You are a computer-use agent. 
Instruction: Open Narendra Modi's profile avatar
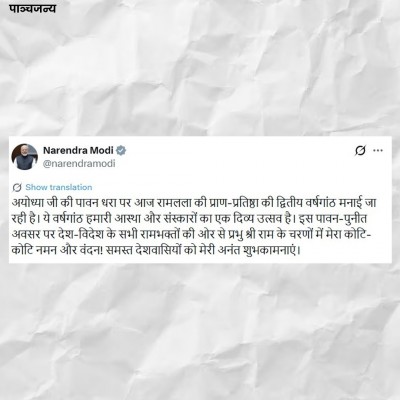[25, 157]
